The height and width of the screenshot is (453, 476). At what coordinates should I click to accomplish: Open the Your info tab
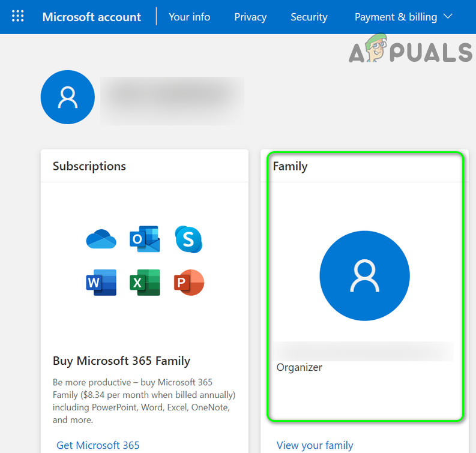[190, 17]
